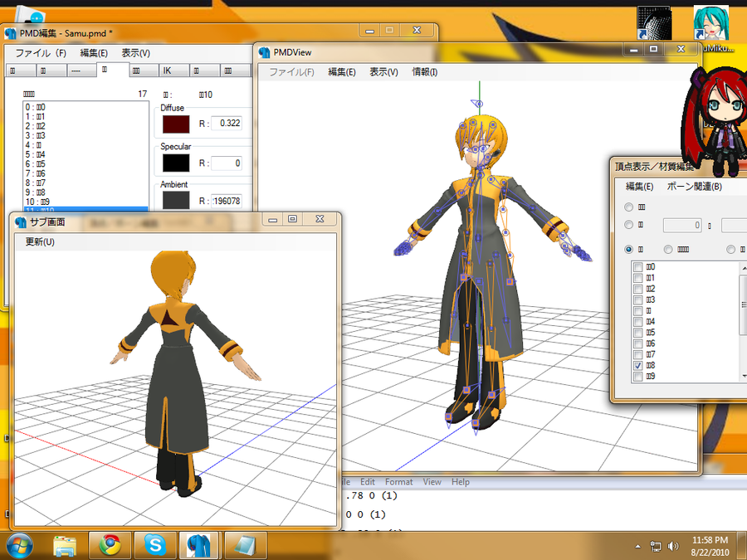
Task: Click the PMD Editor taskbar button
Action: pos(199,546)
